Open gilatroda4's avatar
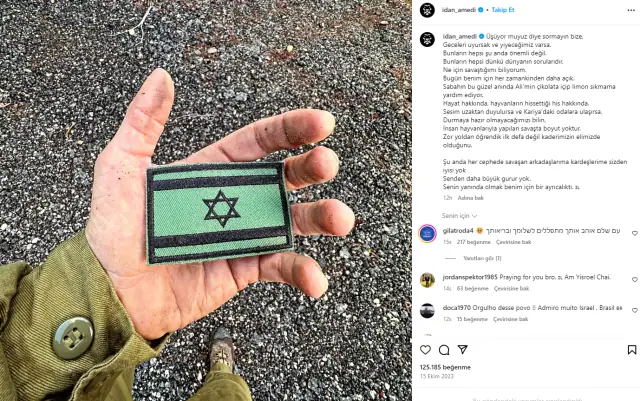The width and height of the screenshot is (640, 401). point(427,234)
